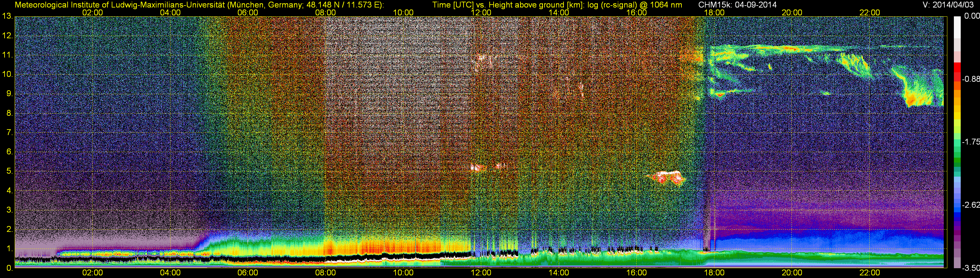This screenshot has height=278, width=980.
Task: Click the -1.75 value on the color scale
Action: pos(971,142)
